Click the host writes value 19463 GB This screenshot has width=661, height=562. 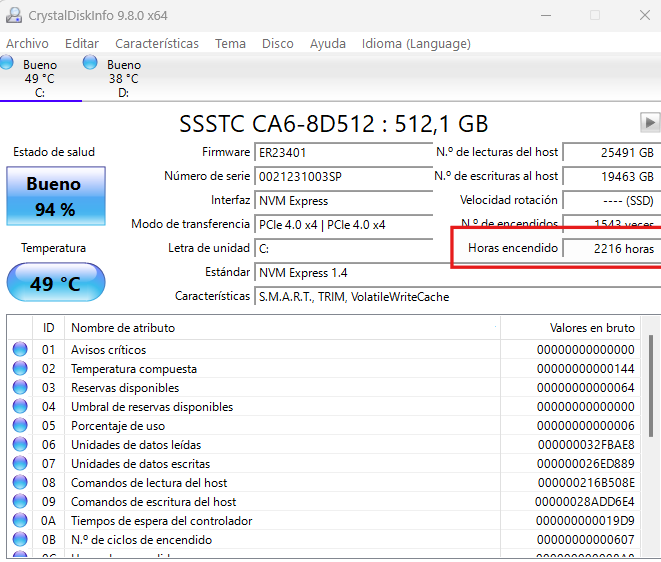coord(612,176)
